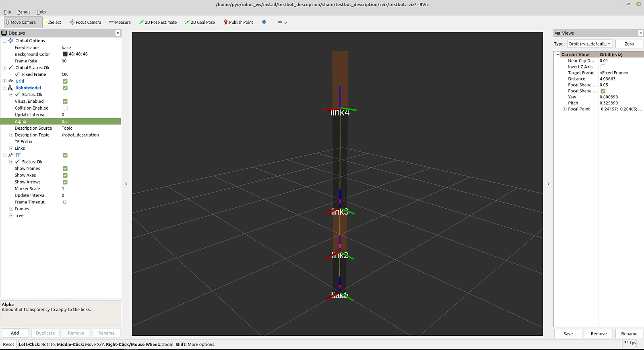Click the Background Color swatch
The width and height of the screenshot is (644, 350).
click(65, 54)
